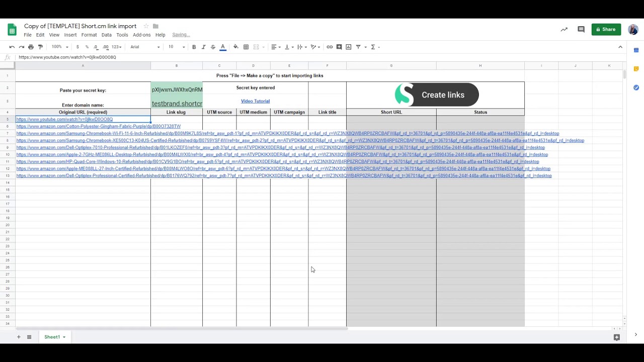The height and width of the screenshot is (362, 644).
Task: Open the File menu
Action: pyautogui.click(x=28, y=35)
